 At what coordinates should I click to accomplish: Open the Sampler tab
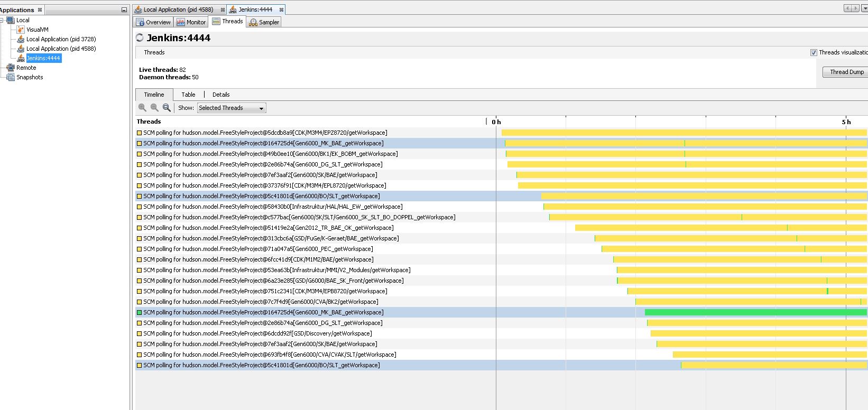(x=264, y=22)
